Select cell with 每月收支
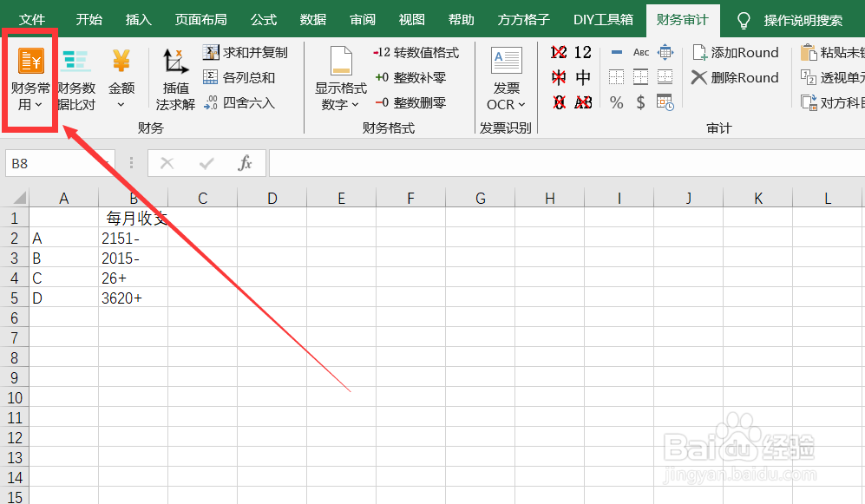 134,218
